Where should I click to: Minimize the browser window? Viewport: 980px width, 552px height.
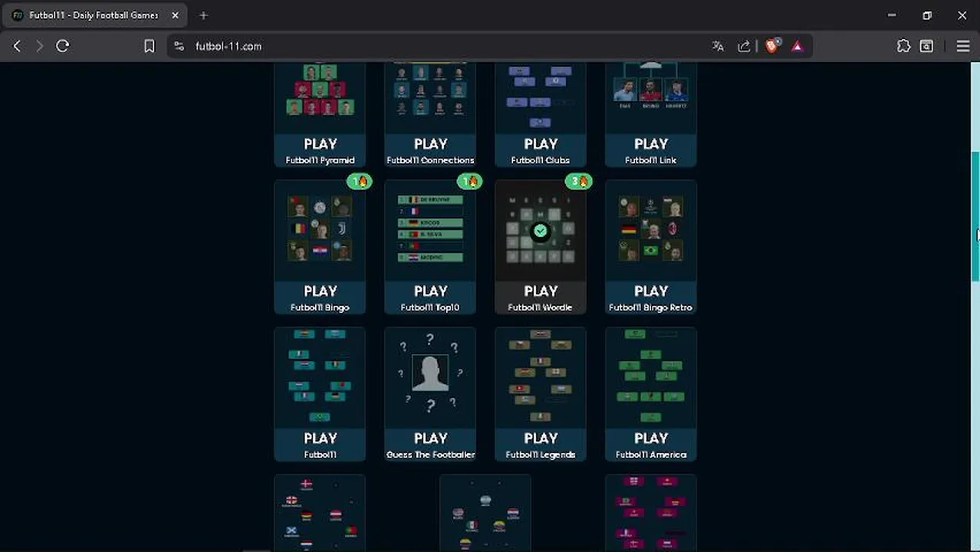892,15
